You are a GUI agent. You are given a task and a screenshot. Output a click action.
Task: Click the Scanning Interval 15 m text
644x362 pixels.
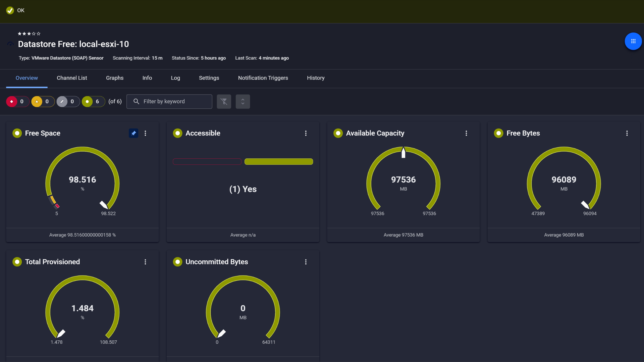138,58
